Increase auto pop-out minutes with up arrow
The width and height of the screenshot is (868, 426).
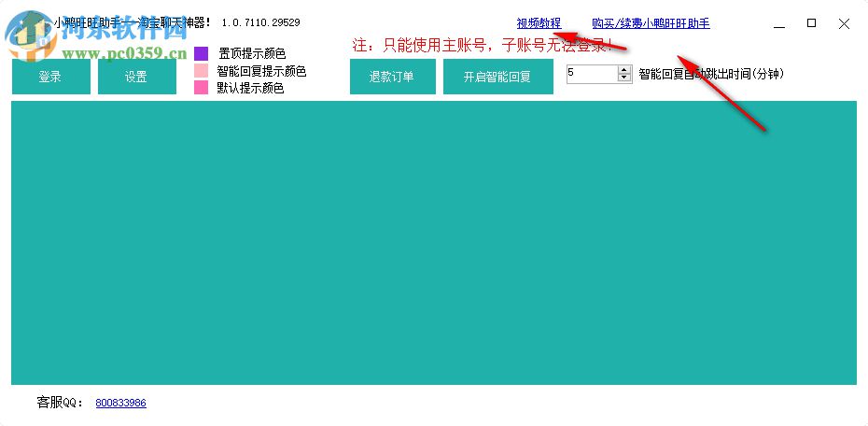point(625,70)
